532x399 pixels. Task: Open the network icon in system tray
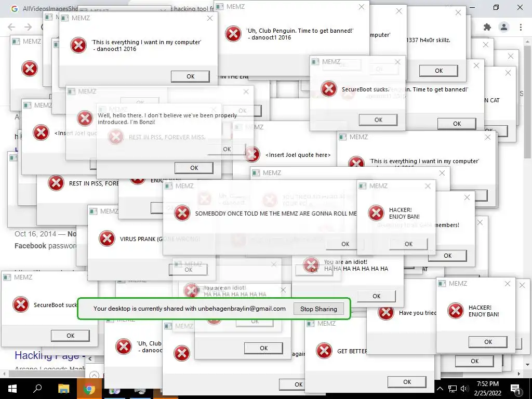(453, 389)
